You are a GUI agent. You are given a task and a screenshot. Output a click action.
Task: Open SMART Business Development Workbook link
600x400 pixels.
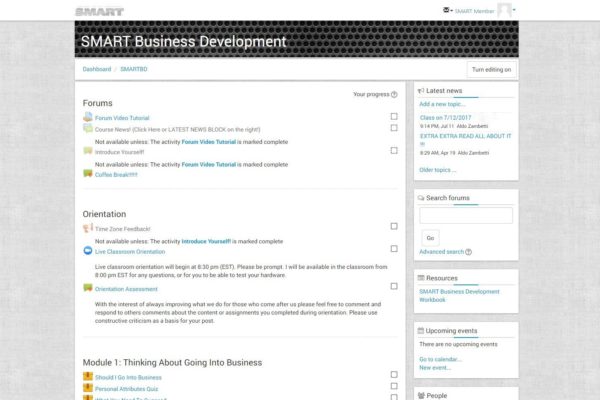point(459,296)
